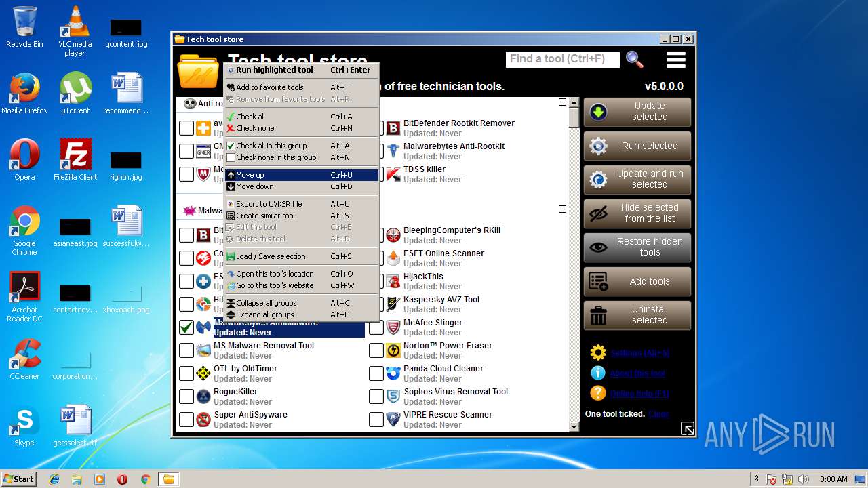Tick the OTL by OldTimer checkbox
The image size is (868, 488).
pyautogui.click(x=186, y=373)
